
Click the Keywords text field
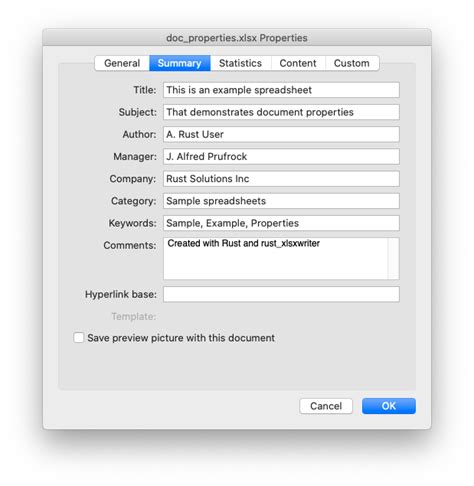[x=281, y=223]
